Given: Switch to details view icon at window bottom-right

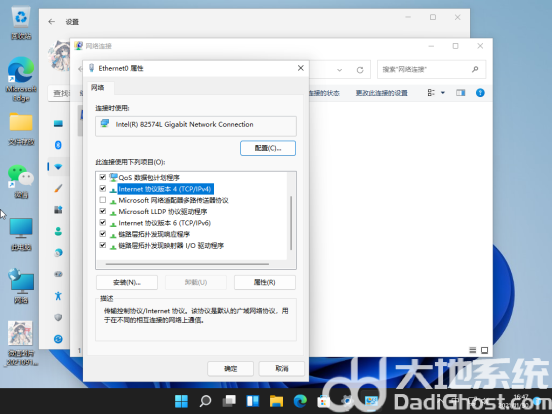Looking at the screenshot, I should (x=472, y=350).
